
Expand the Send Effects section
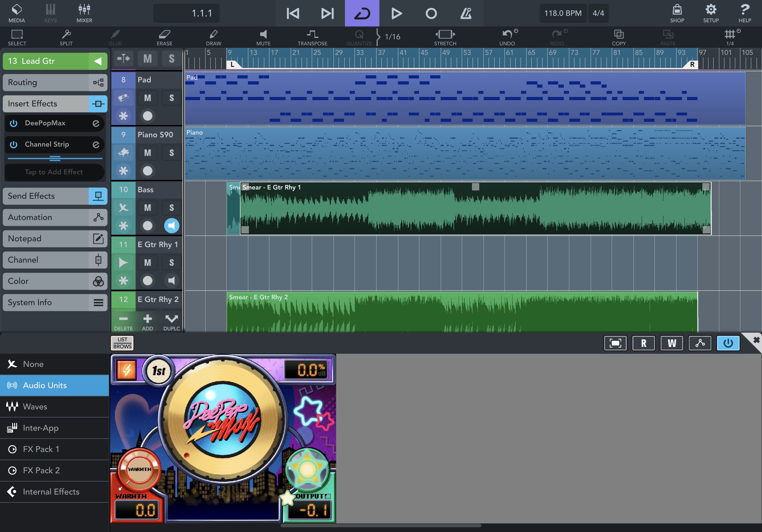55,196
